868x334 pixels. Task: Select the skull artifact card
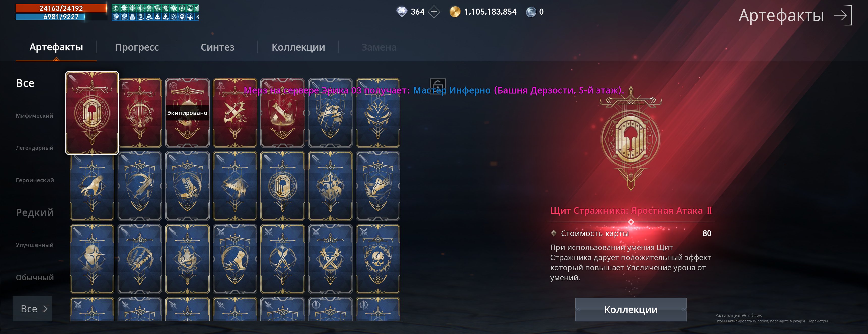click(378, 259)
